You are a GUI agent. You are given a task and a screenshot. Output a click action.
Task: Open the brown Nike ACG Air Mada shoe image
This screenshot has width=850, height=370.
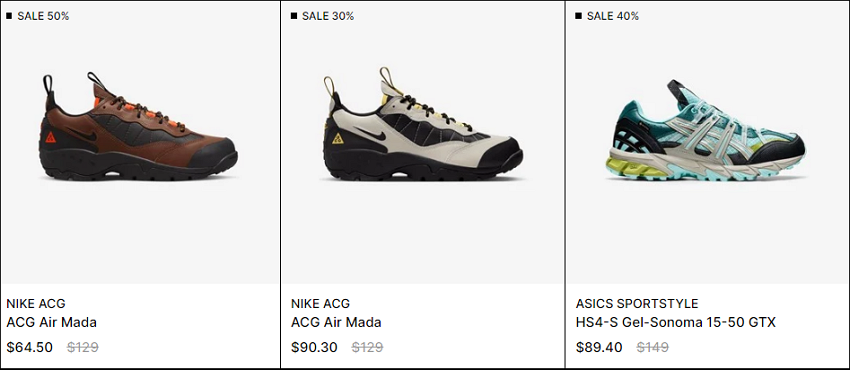click(x=139, y=126)
